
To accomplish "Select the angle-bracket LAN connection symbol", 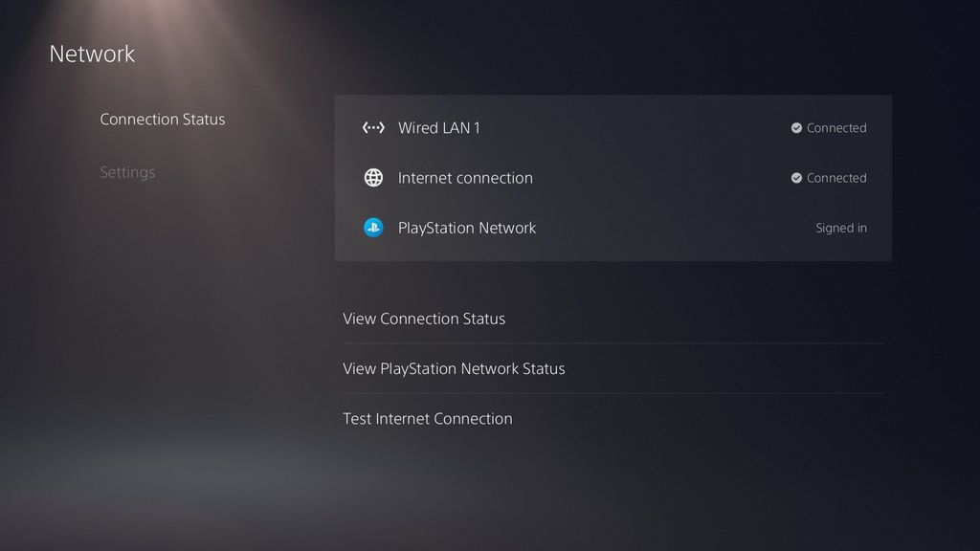I will pos(372,127).
